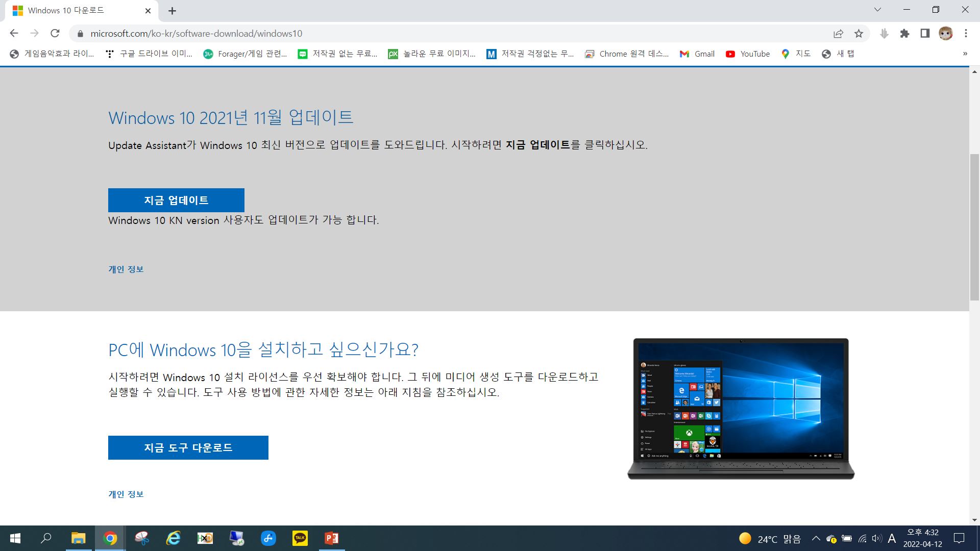Open Chrome three-dot menu

966,34
